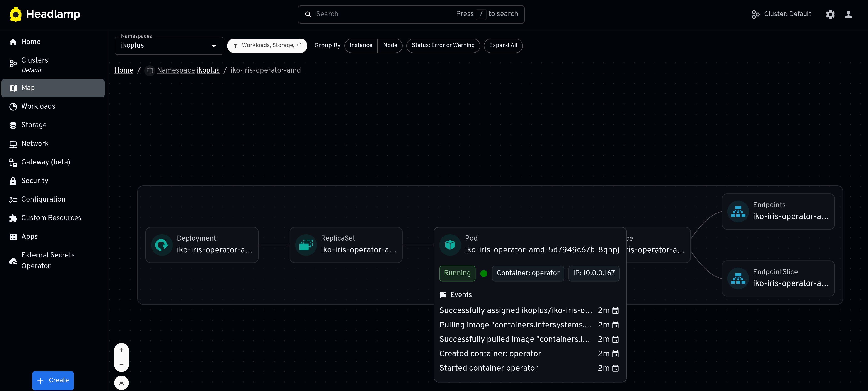Click the fit-to-screen map icon

coord(121,383)
